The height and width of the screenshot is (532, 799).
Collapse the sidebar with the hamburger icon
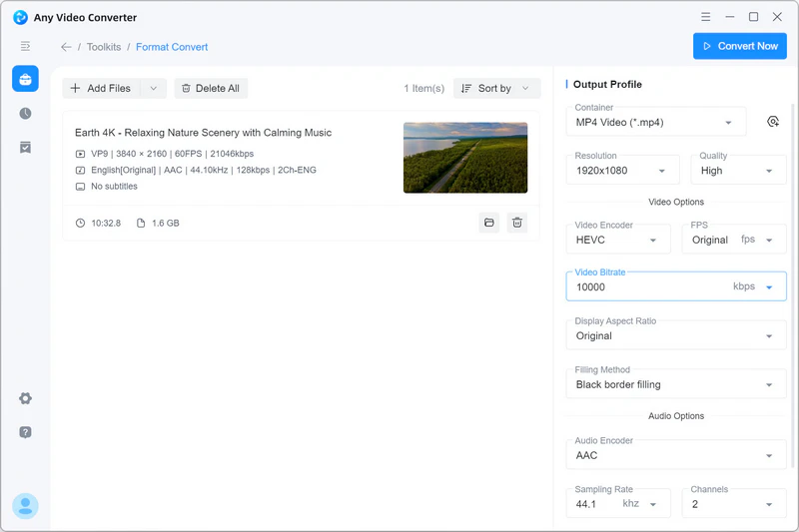click(25, 46)
